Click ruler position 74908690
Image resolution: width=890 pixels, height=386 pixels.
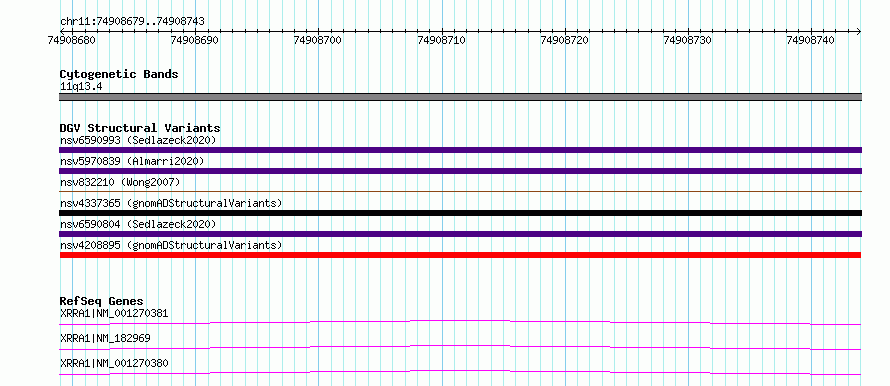tap(195, 40)
